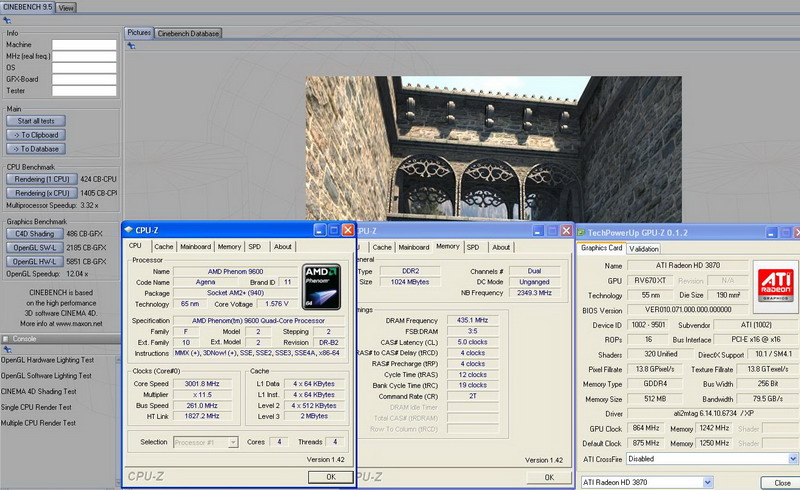Open the Cinebench Database tab
This screenshot has height=490, width=800.
(189, 33)
